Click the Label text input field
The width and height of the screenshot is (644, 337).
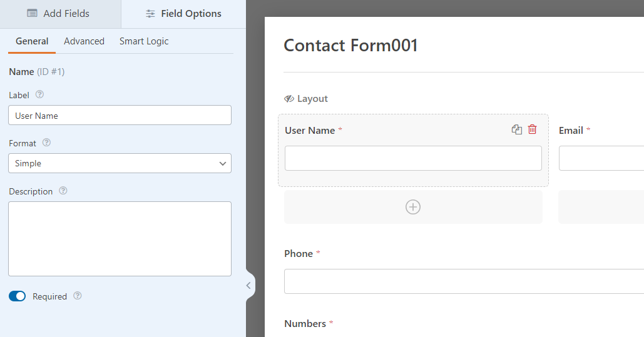[x=120, y=115]
